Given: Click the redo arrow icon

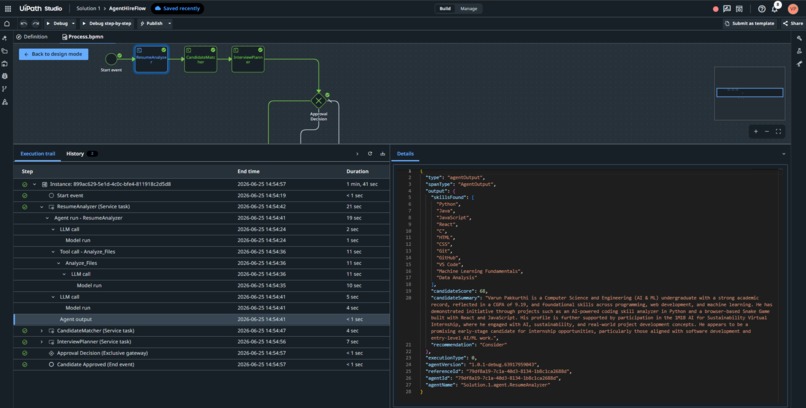Looking at the screenshot, I should coord(35,24).
